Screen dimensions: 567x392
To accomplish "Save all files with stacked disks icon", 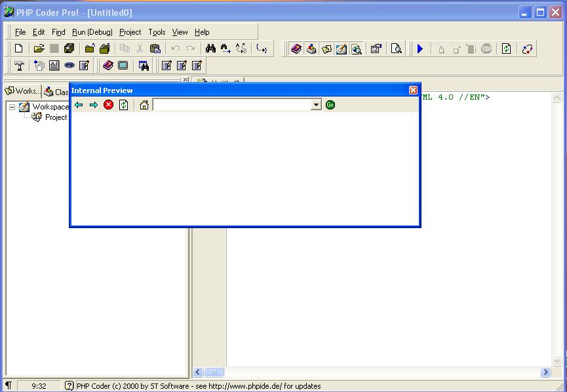I will pyautogui.click(x=69, y=49).
